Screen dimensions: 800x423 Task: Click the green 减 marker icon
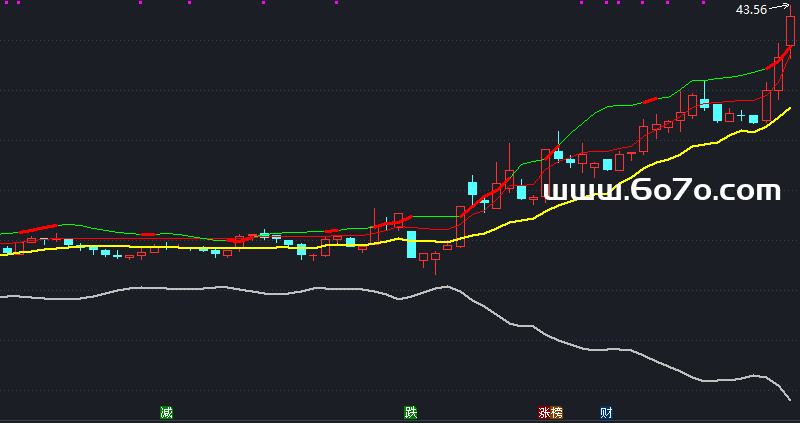(x=166, y=412)
